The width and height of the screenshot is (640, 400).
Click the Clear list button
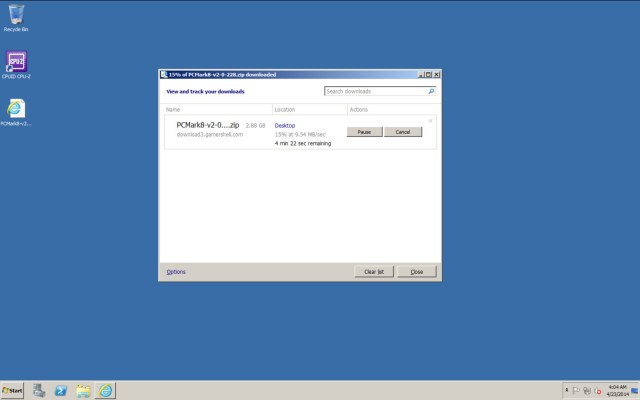[x=374, y=272]
